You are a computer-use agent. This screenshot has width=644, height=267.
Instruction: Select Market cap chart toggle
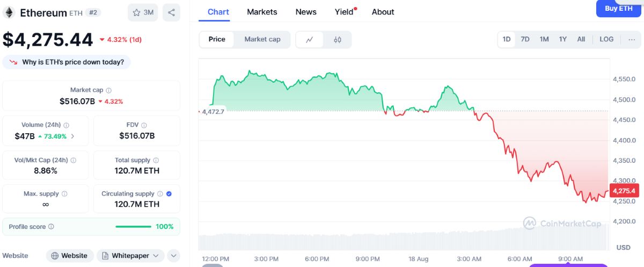(x=262, y=39)
